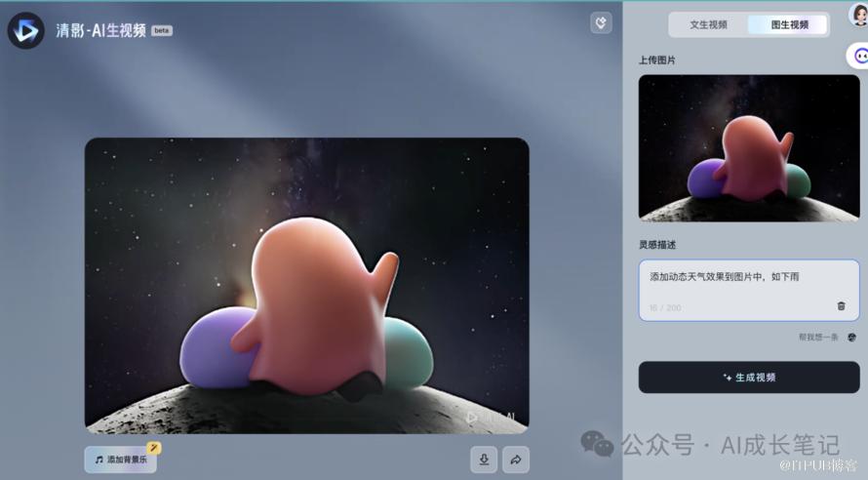
Task: Download the generated video
Action: click(x=484, y=460)
